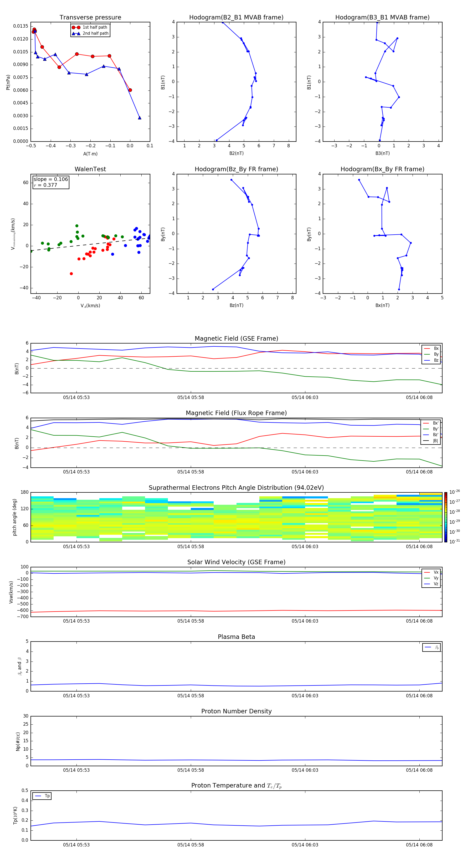Select Bx in the GSE magnetic field legend
Image resolution: width=473 pixels, height=868 pixels.
tap(431, 349)
